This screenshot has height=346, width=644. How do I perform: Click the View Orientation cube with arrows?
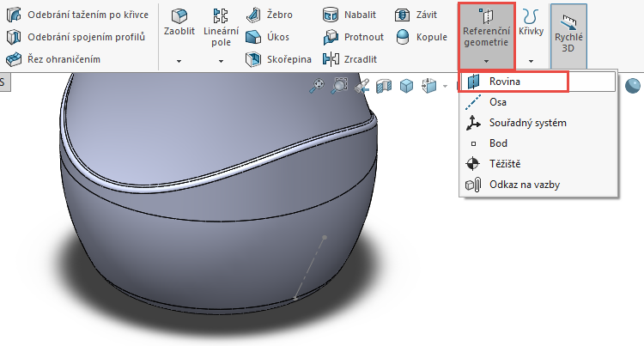(x=428, y=86)
